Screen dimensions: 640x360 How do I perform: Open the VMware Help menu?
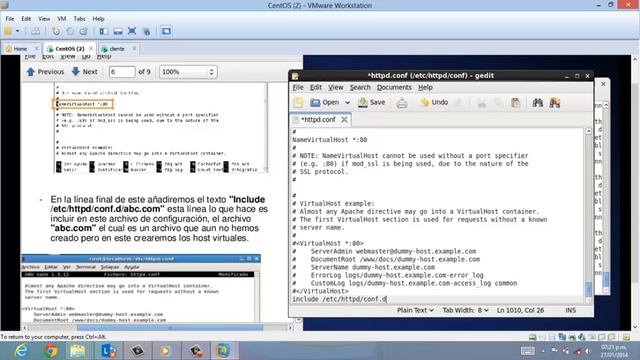(98, 19)
